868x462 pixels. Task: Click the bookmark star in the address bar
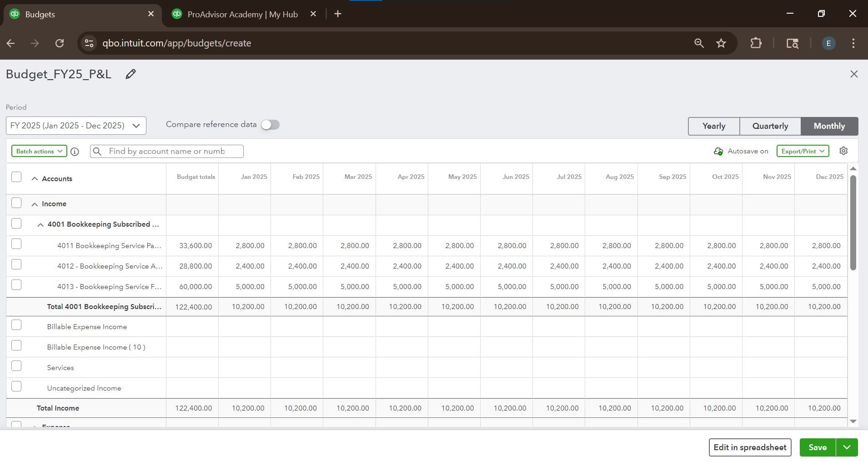(x=720, y=43)
